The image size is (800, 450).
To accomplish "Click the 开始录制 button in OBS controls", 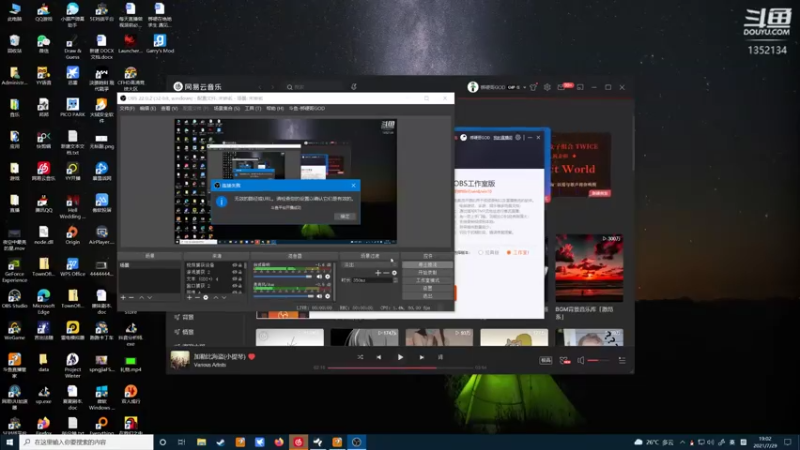I will [x=428, y=272].
